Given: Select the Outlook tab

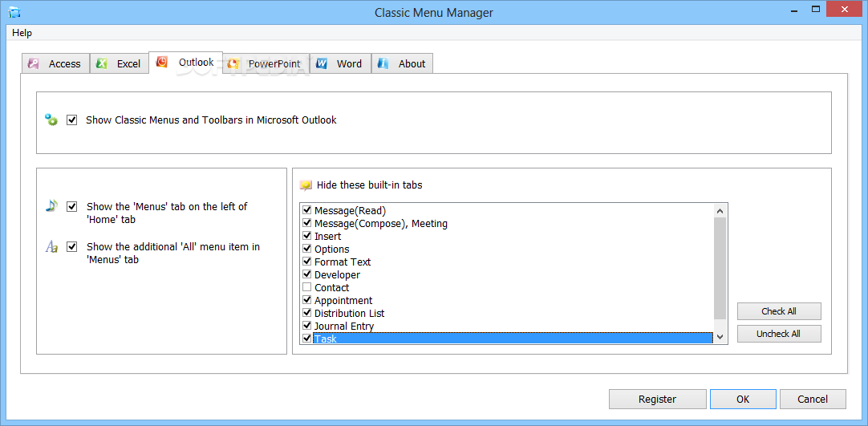Looking at the screenshot, I should tap(185, 62).
